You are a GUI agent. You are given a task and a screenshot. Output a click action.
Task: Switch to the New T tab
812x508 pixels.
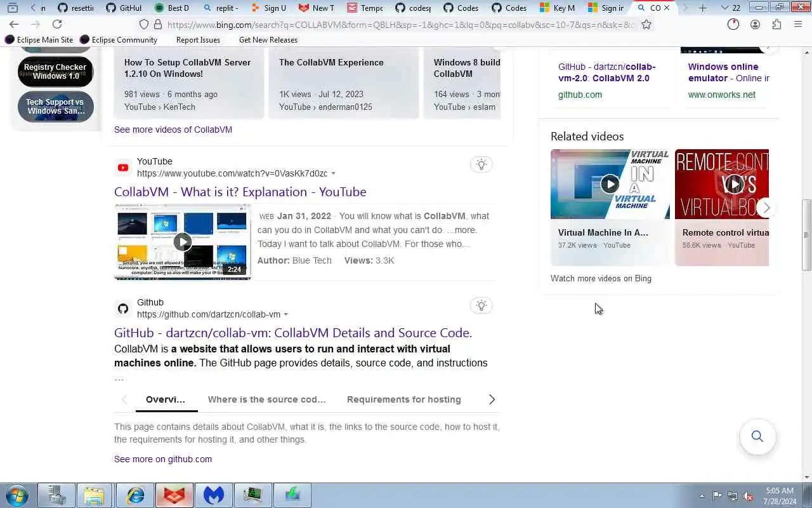point(317,8)
